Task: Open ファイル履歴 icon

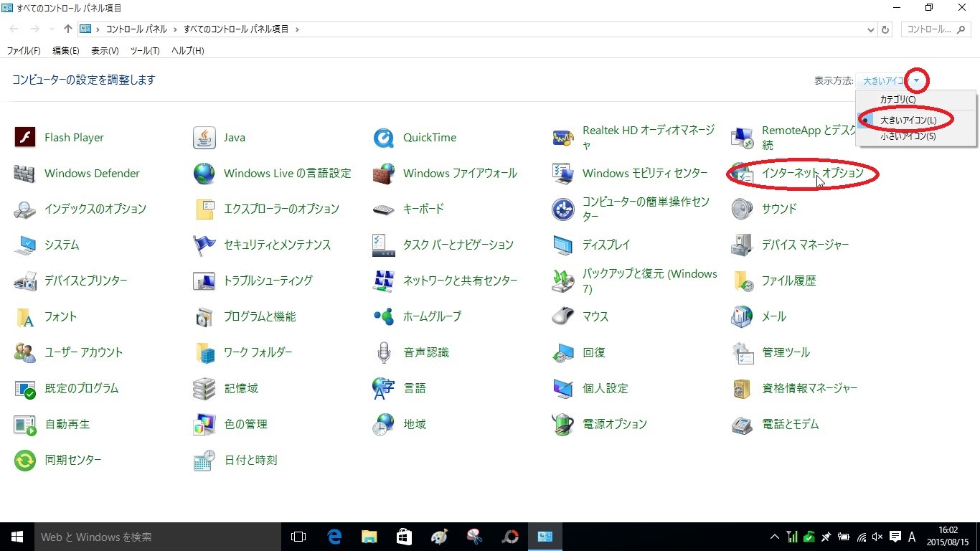Action: 743,281
